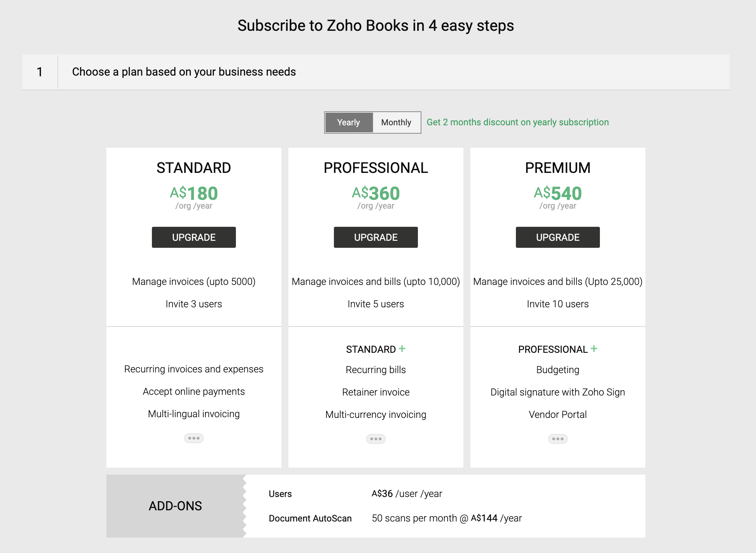Click Multi-currency invoicing feature
The image size is (756, 553).
[376, 414]
